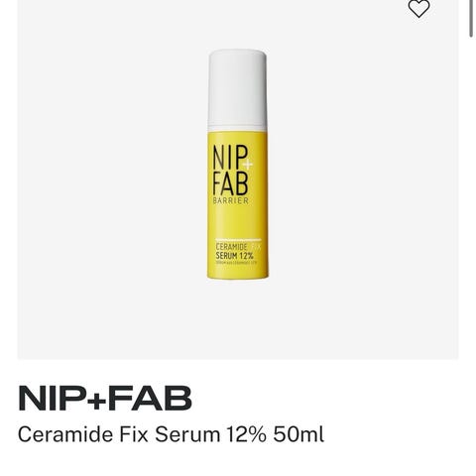The height and width of the screenshot is (476, 476).
Task: Click the word 'Serum' in product title
Action: [187, 434]
